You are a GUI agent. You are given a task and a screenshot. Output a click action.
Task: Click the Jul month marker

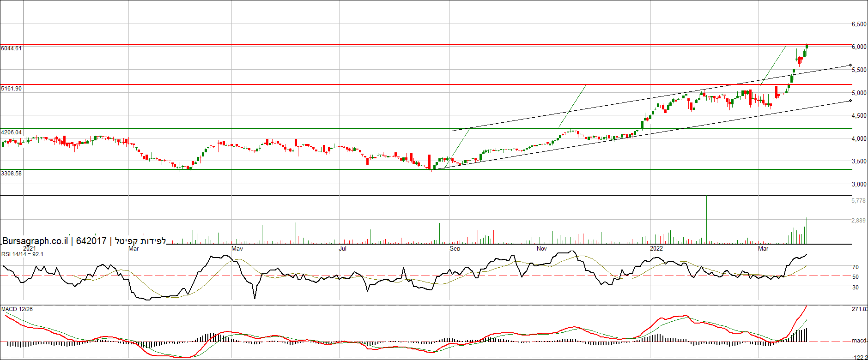coord(342,249)
